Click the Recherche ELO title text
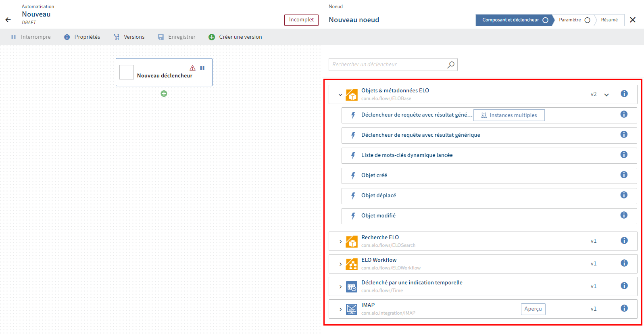Viewport: 644px width, 334px height. click(380, 238)
